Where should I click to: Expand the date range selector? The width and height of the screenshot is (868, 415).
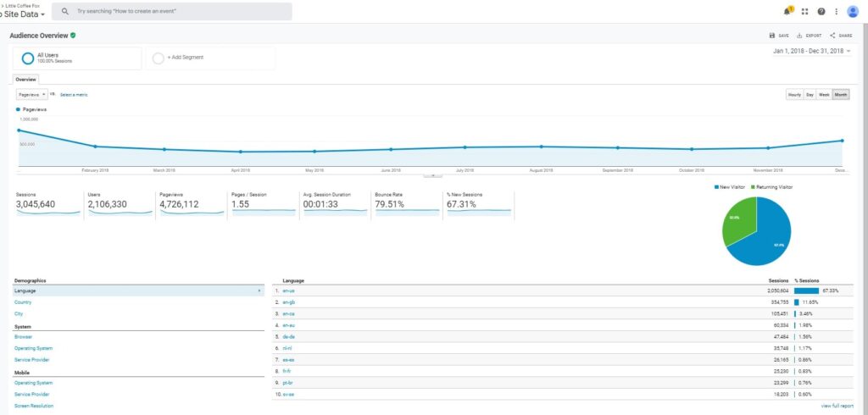(811, 51)
